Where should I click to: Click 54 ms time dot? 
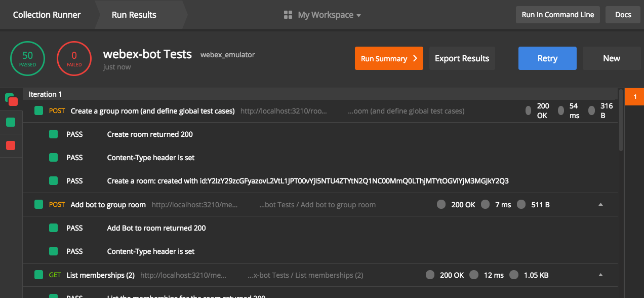(x=560, y=110)
